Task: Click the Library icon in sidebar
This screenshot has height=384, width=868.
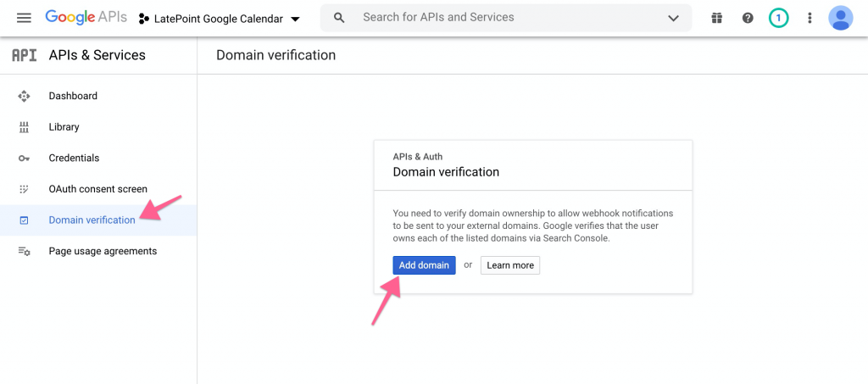Action: [x=24, y=127]
